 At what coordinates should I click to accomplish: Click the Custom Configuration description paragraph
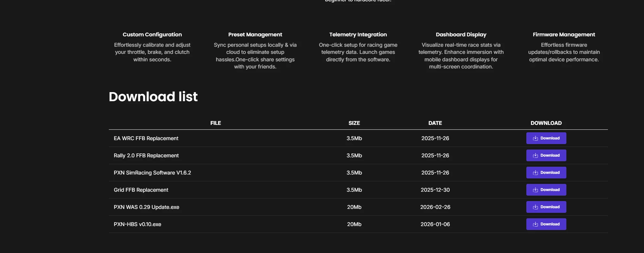[152, 52]
